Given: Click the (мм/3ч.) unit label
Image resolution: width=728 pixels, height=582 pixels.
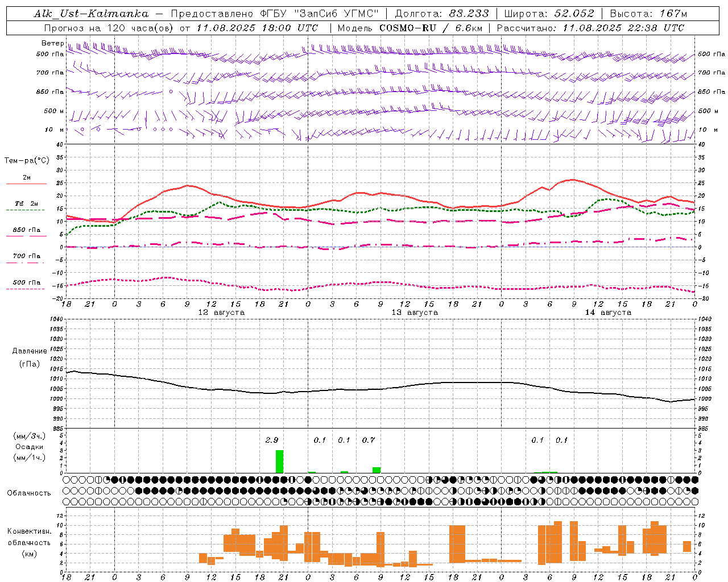Looking at the screenshot, I should pos(29,436).
